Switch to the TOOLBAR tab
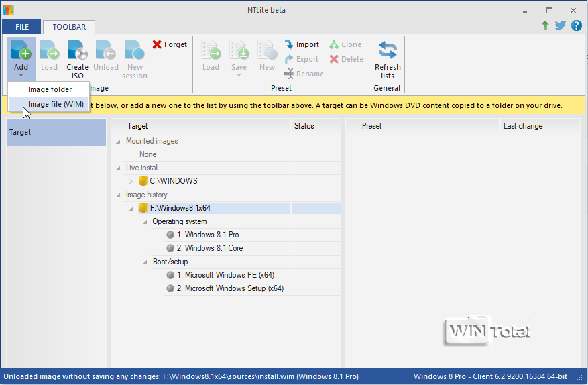 [x=69, y=27]
